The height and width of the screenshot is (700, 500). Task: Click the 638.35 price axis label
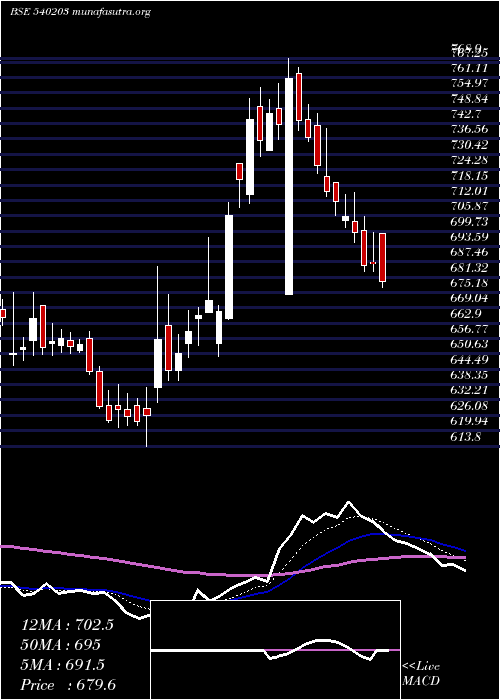click(469, 374)
